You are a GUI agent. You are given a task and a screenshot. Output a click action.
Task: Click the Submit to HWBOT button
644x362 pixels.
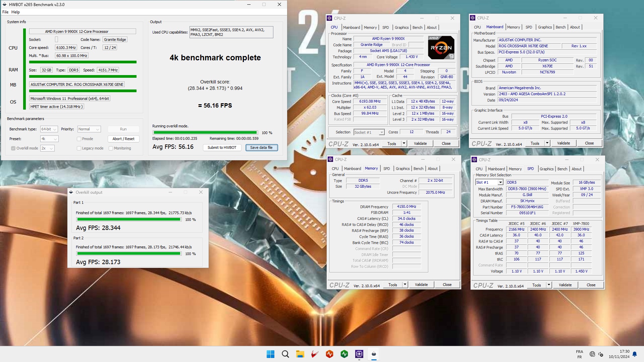tap(222, 147)
